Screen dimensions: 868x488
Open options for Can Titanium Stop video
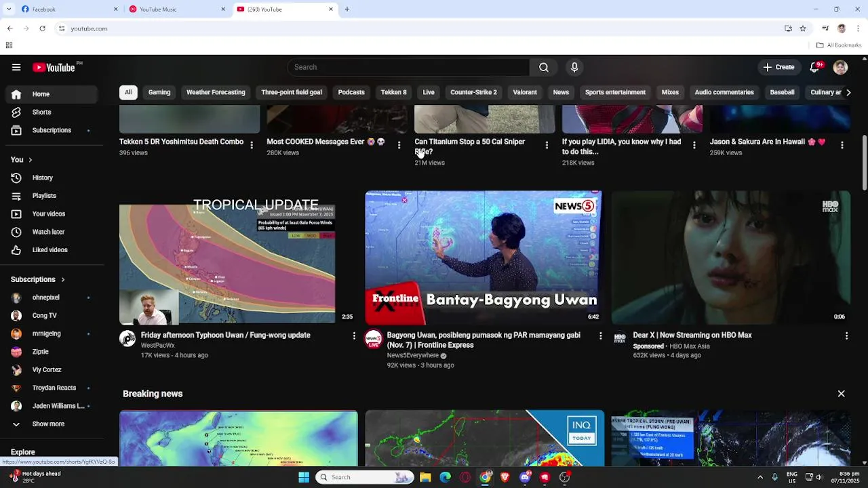(547, 145)
